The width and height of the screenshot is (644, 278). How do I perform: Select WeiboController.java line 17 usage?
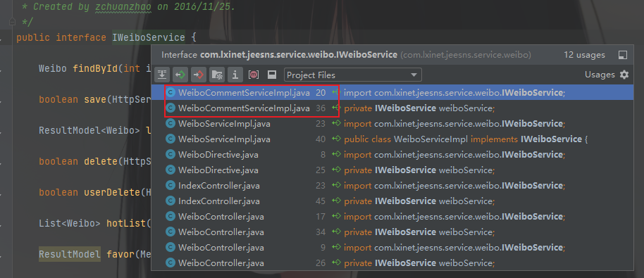[392, 216]
